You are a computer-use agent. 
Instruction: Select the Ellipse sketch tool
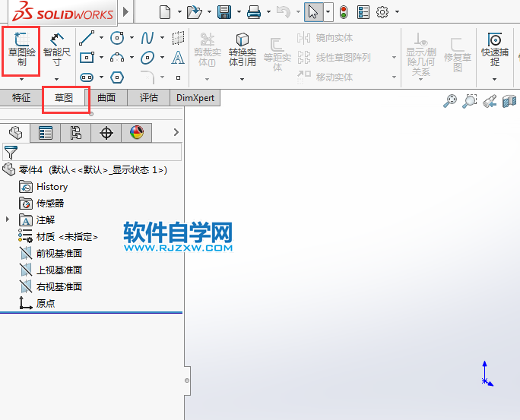click(x=147, y=58)
